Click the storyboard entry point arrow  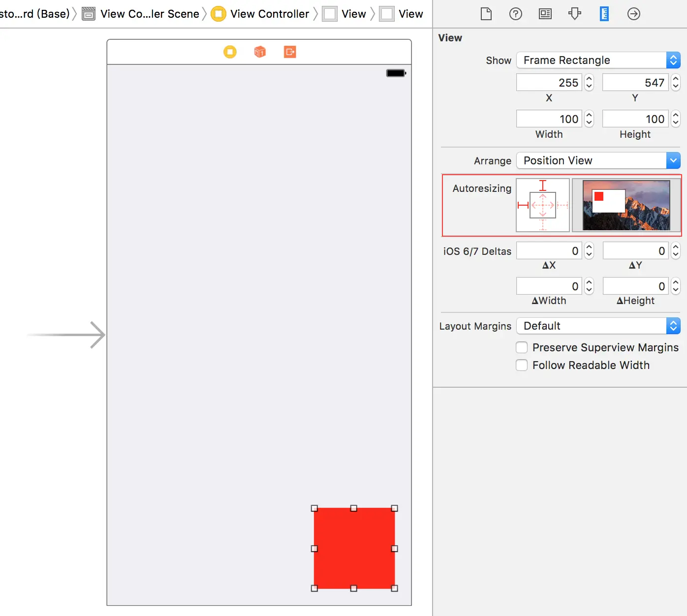66,335
